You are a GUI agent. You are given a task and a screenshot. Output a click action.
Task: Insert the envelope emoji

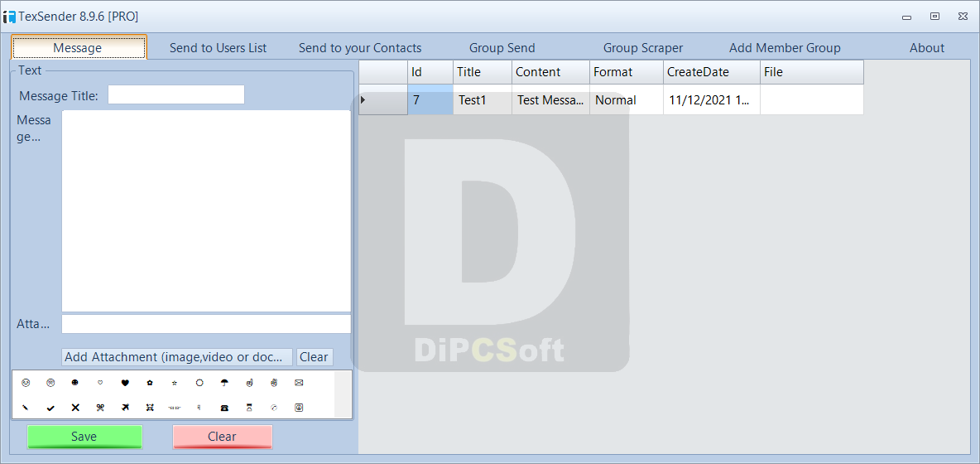[299, 382]
